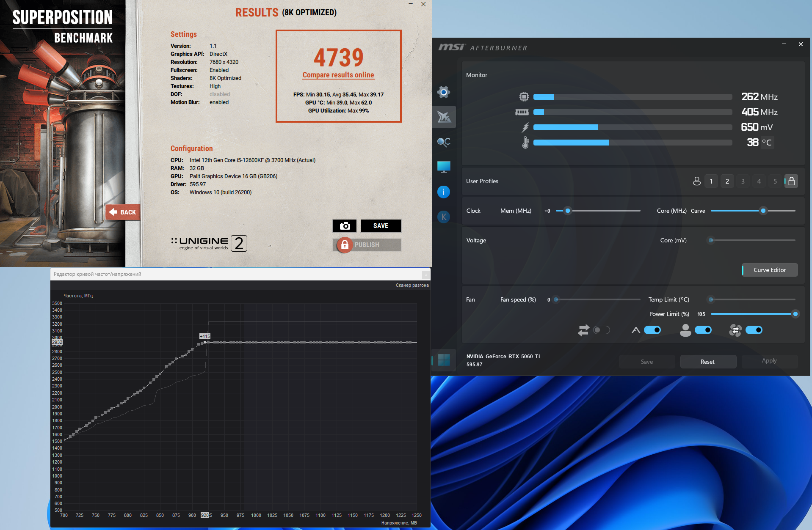Select user profile slot 5
812x530 pixels.
pyautogui.click(x=775, y=181)
